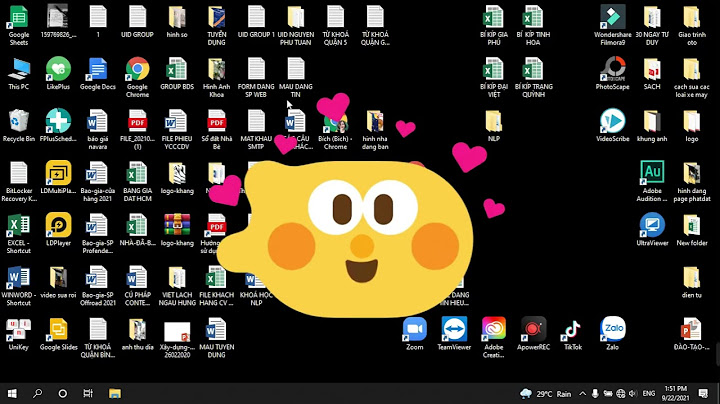Open the hinh so folder

(x=177, y=22)
